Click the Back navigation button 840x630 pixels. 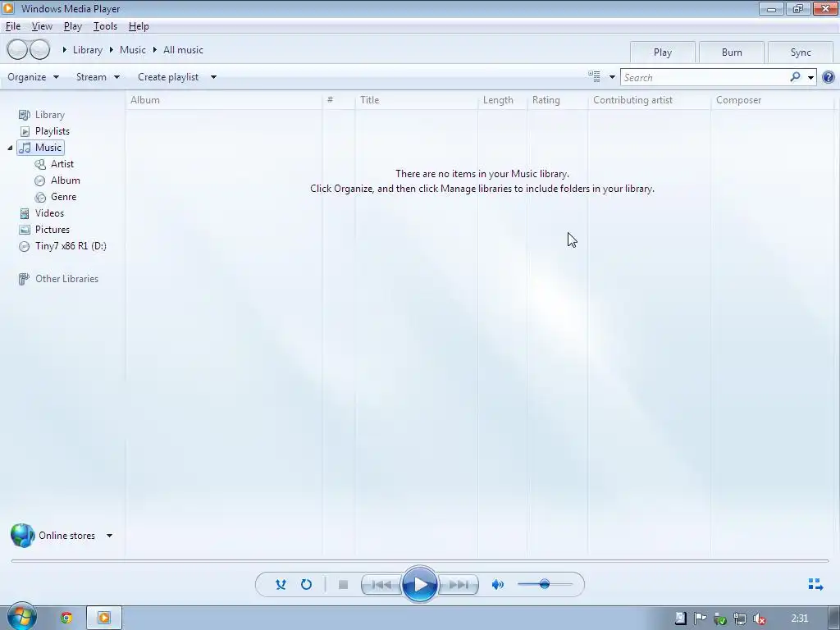[17, 50]
